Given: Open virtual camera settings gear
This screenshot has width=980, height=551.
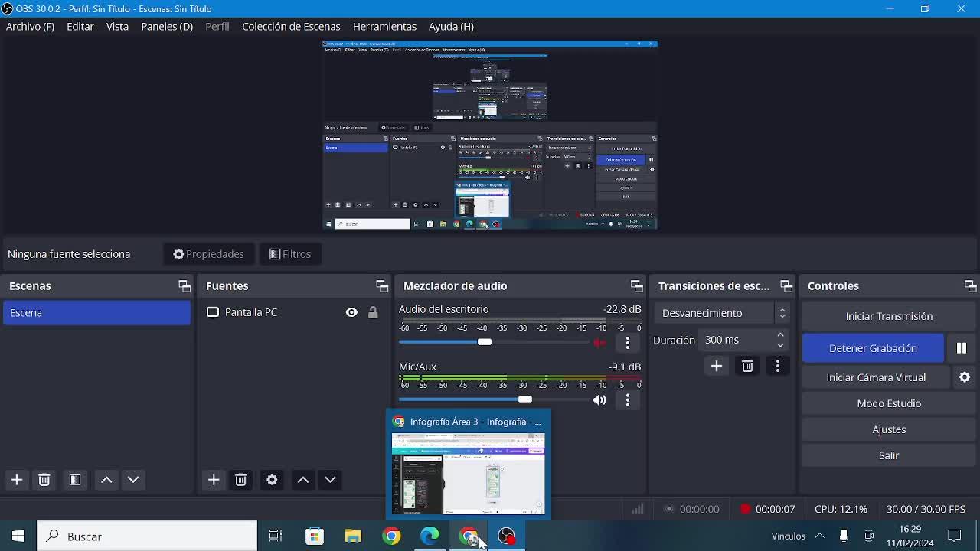Looking at the screenshot, I should click(x=965, y=377).
